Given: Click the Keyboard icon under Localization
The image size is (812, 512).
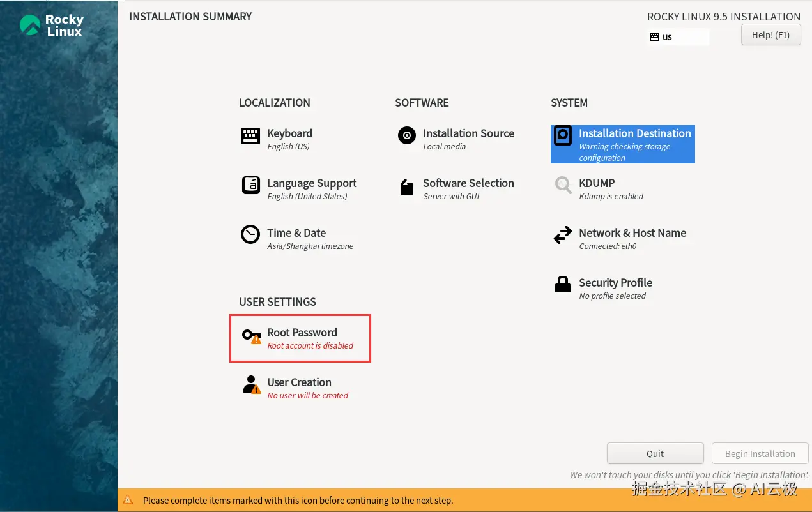Looking at the screenshot, I should pyautogui.click(x=250, y=135).
